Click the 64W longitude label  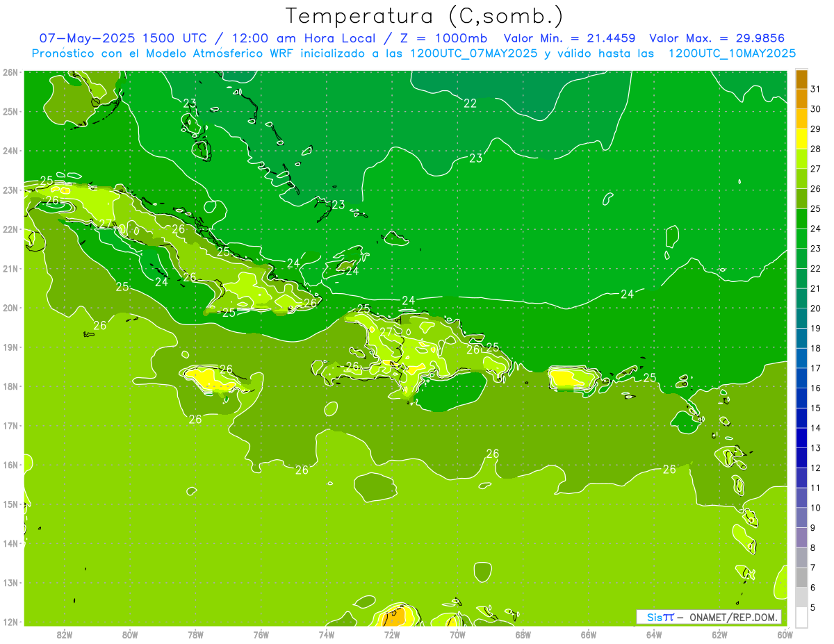[654, 634]
